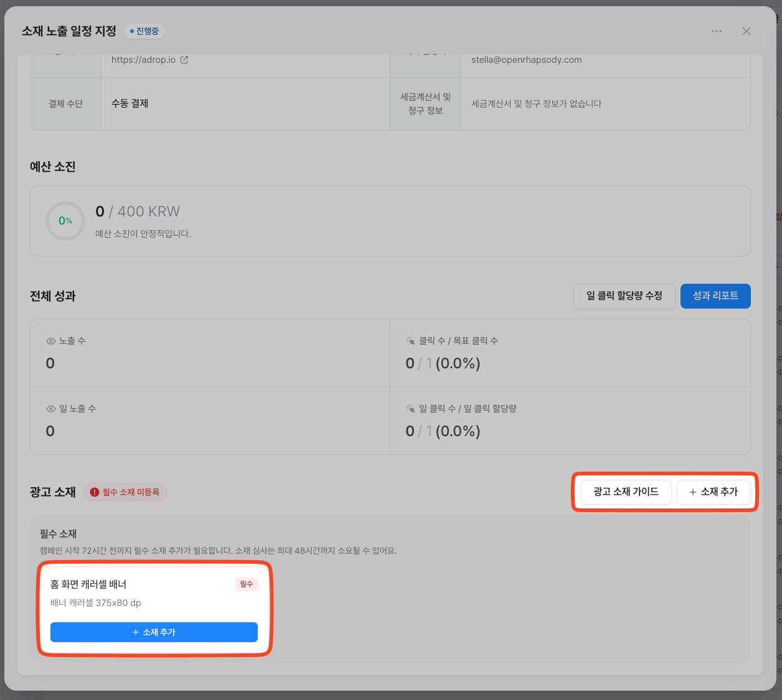Open the 성과 리포트 report
Screen dimensions: 782x700
tap(715, 296)
